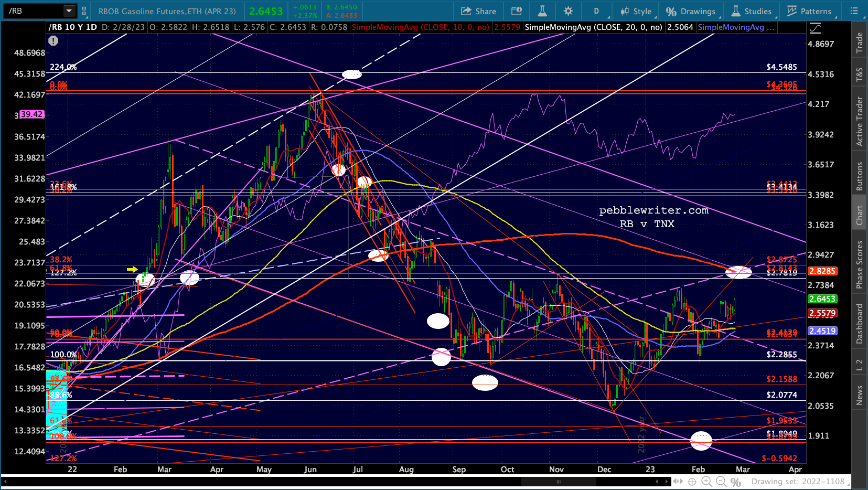
Task: Click the +2.37% percent change value
Action: (305, 15)
